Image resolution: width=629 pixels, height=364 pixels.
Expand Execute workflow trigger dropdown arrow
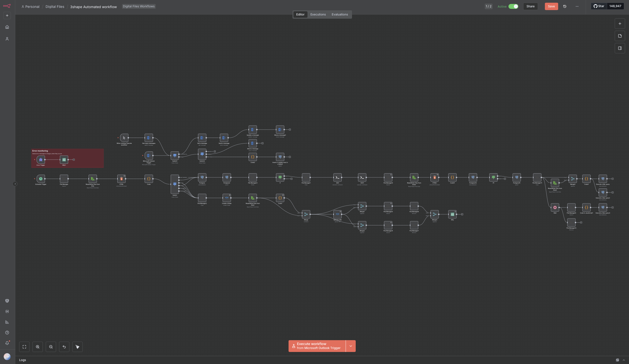(x=351, y=346)
